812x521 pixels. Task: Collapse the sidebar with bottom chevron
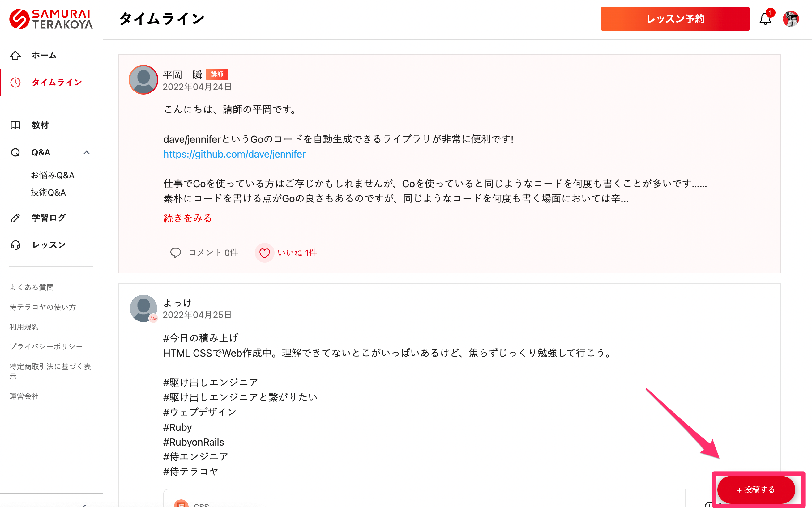point(84,506)
